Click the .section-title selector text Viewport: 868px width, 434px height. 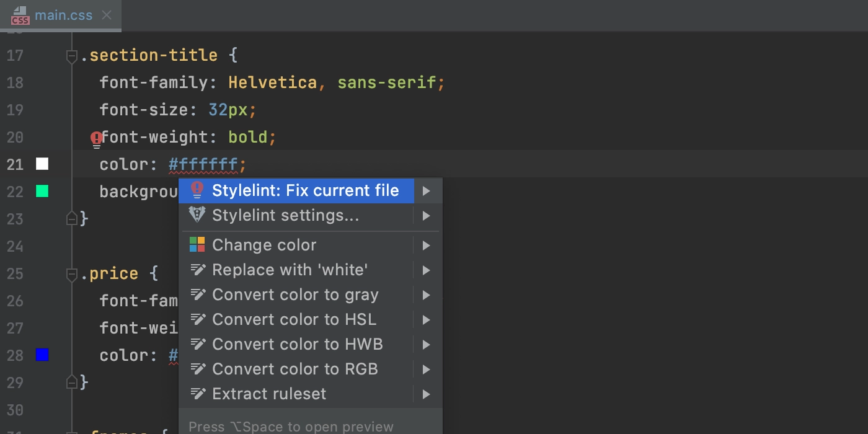click(x=149, y=55)
